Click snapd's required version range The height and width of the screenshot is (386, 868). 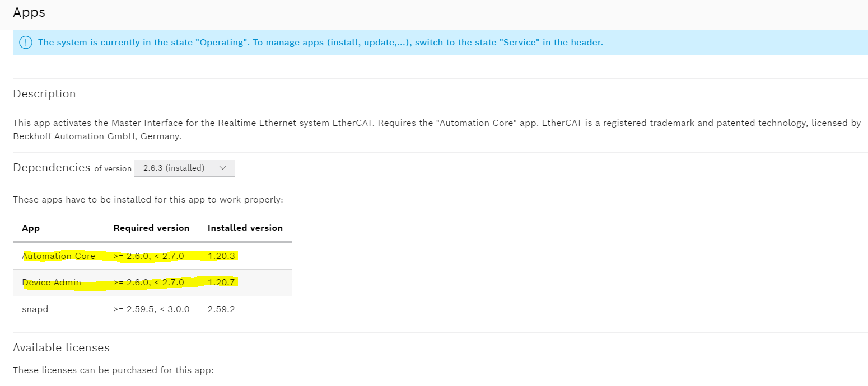coord(151,309)
